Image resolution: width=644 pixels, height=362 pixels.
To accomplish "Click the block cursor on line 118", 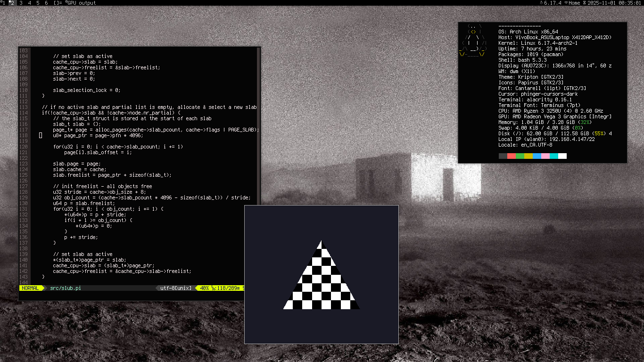I will click(x=41, y=135).
